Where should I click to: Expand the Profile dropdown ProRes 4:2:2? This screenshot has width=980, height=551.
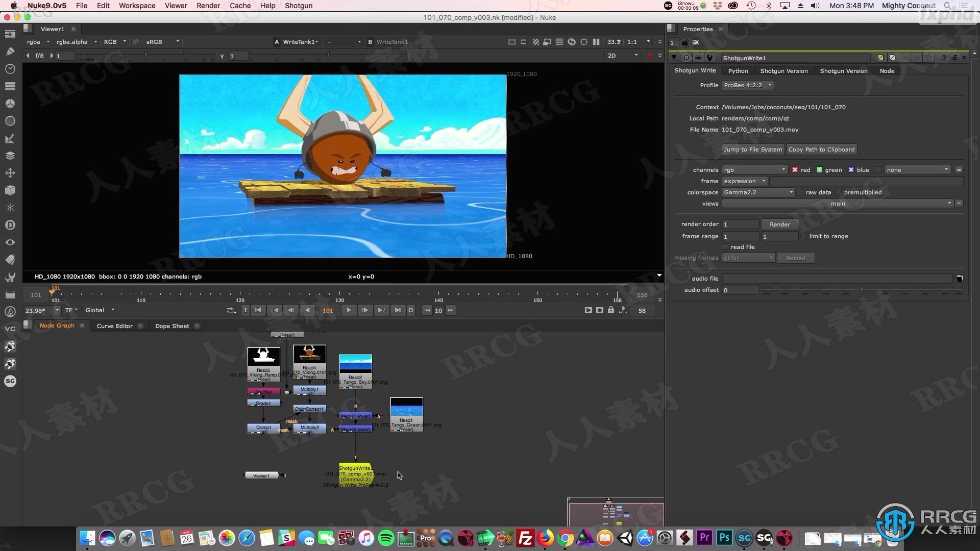click(x=748, y=85)
